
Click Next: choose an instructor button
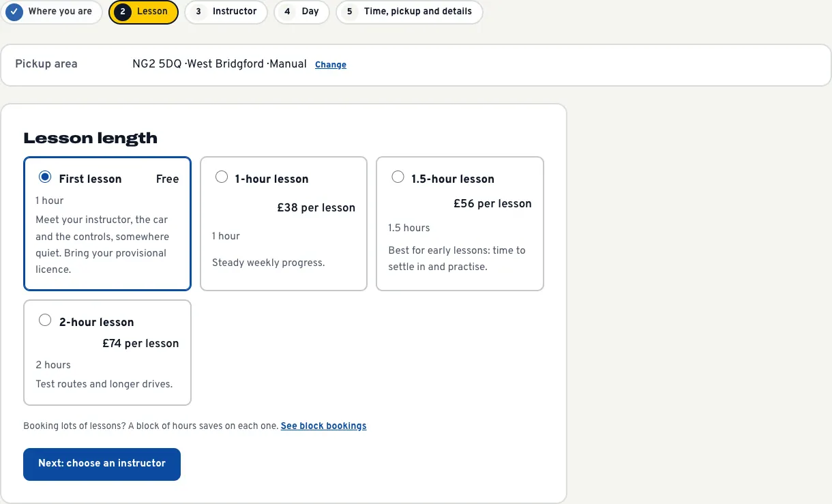click(102, 464)
